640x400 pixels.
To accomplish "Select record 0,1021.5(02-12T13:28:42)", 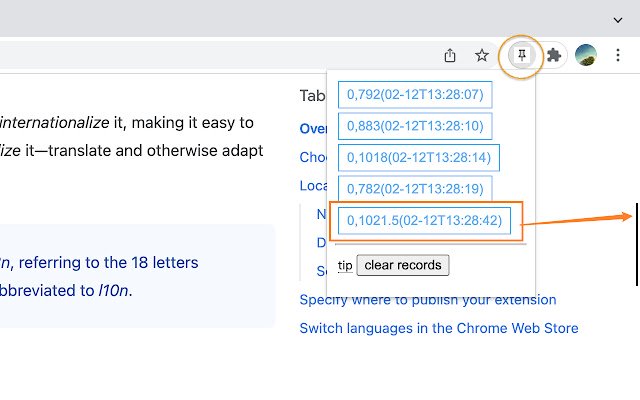I will (424, 221).
